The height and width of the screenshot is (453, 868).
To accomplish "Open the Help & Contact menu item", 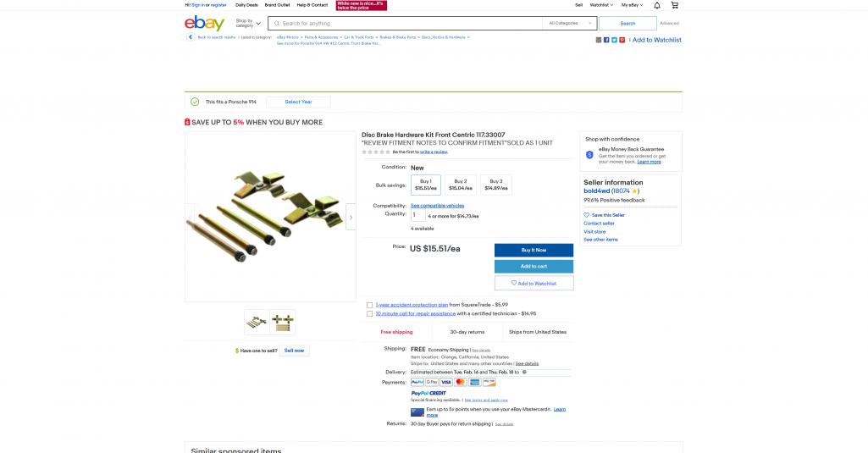I will 312,5.
